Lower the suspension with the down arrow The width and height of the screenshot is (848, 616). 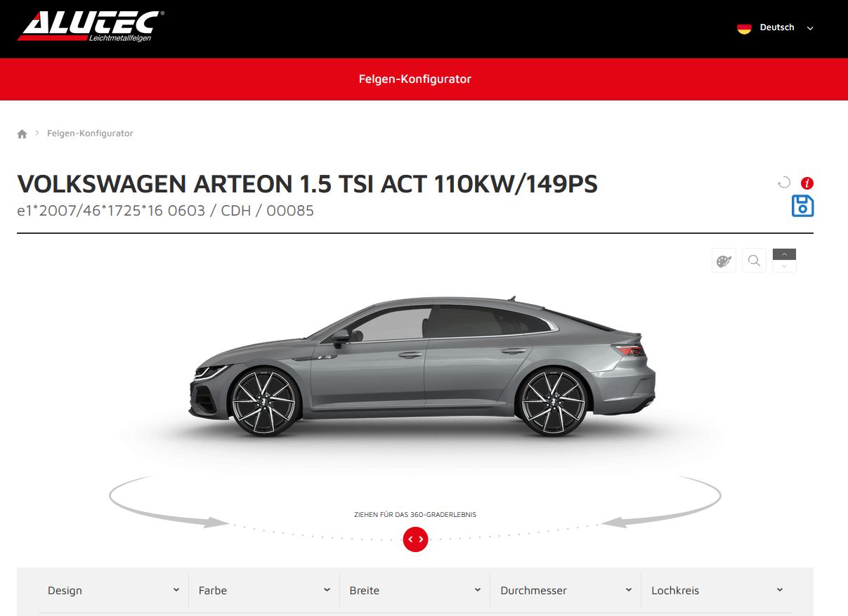point(784,267)
